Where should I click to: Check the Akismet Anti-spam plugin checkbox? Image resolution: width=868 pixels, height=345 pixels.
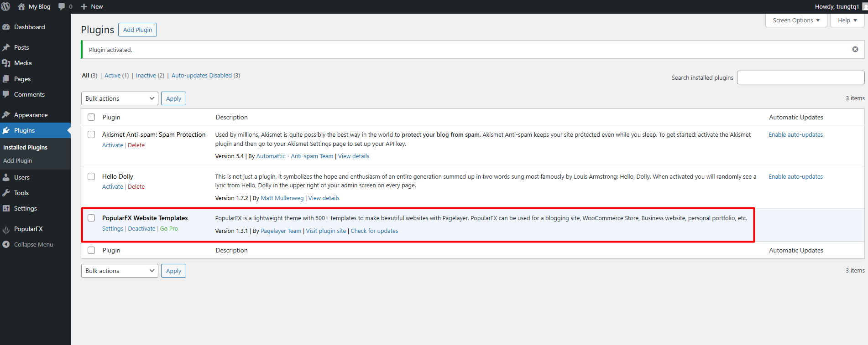click(x=91, y=134)
